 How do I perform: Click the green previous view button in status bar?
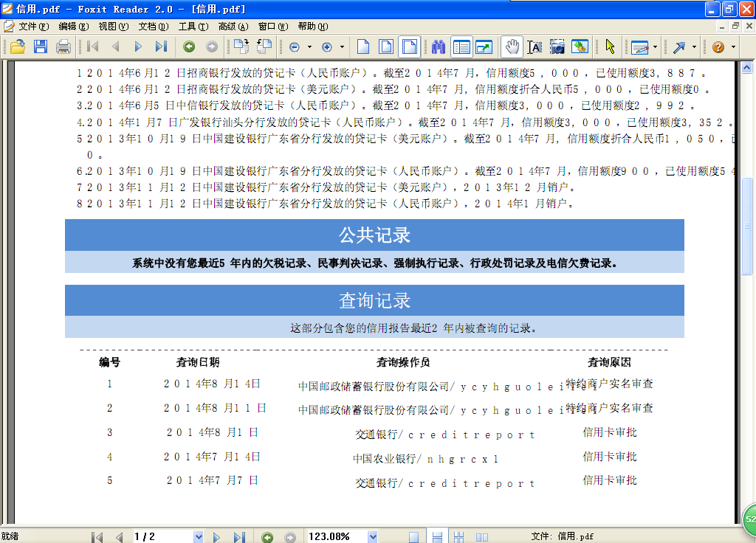pos(267,536)
